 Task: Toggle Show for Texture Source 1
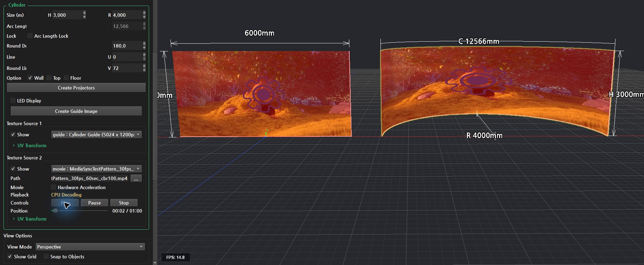click(x=13, y=134)
